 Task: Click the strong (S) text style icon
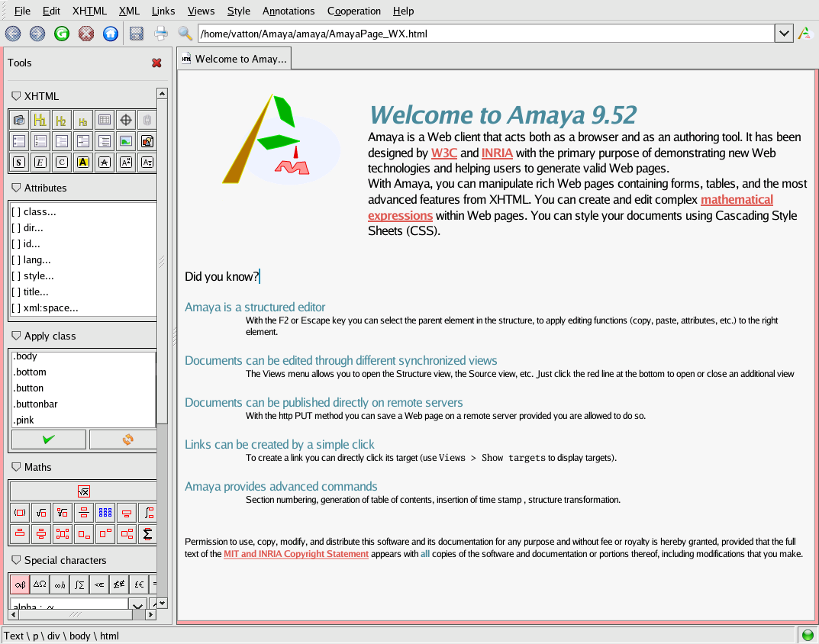(19, 162)
